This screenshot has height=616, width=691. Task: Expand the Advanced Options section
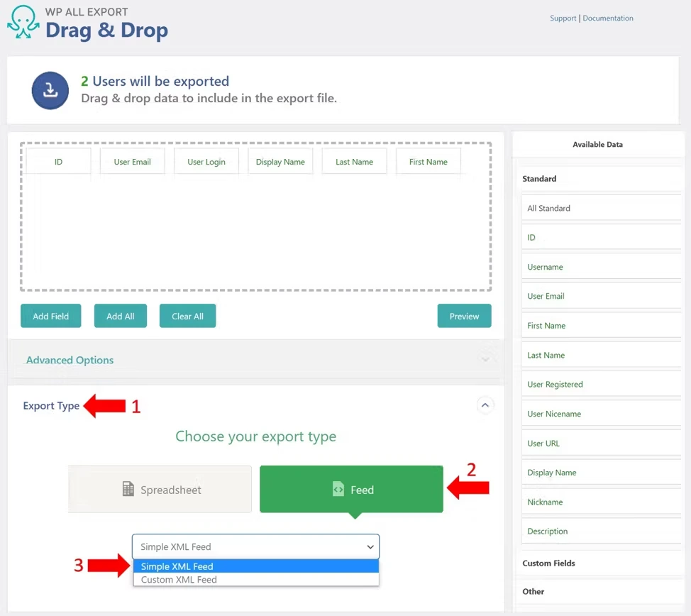point(70,360)
